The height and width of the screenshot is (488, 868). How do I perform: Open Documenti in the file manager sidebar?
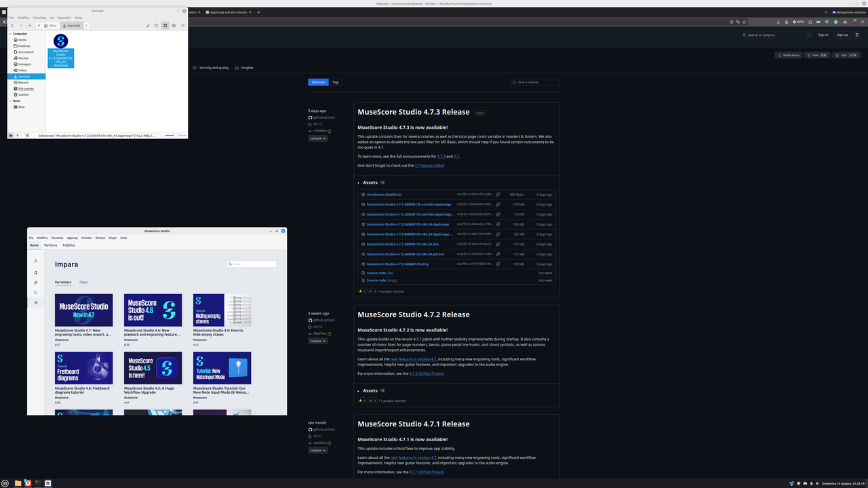pos(26,52)
